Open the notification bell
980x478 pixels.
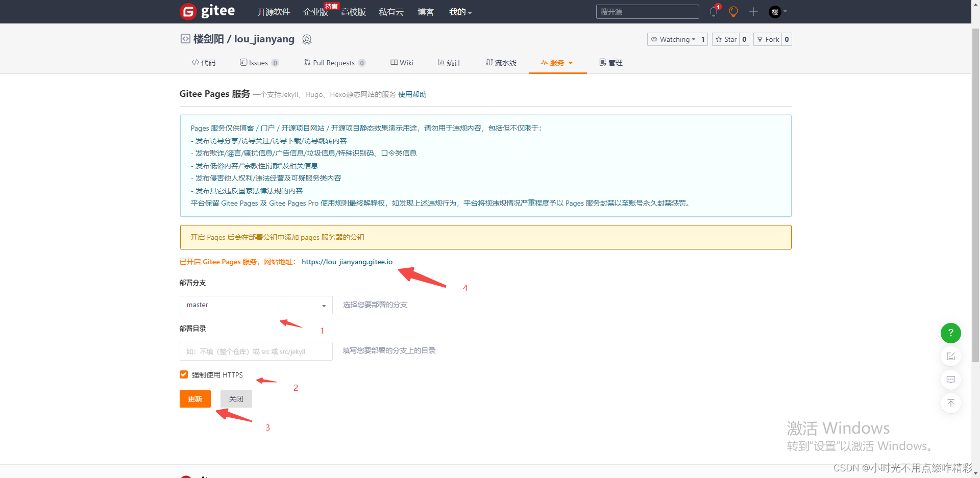pyautogui.click(x=714, y=11)
